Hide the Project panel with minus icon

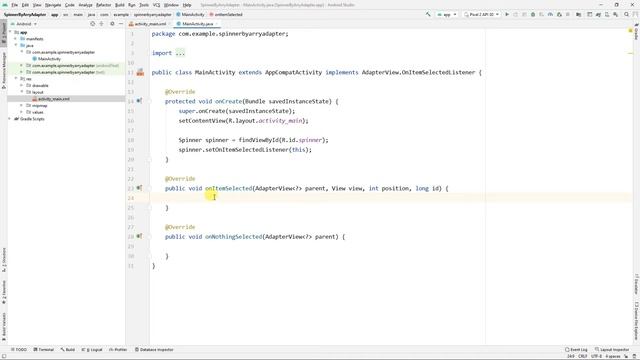121,24
